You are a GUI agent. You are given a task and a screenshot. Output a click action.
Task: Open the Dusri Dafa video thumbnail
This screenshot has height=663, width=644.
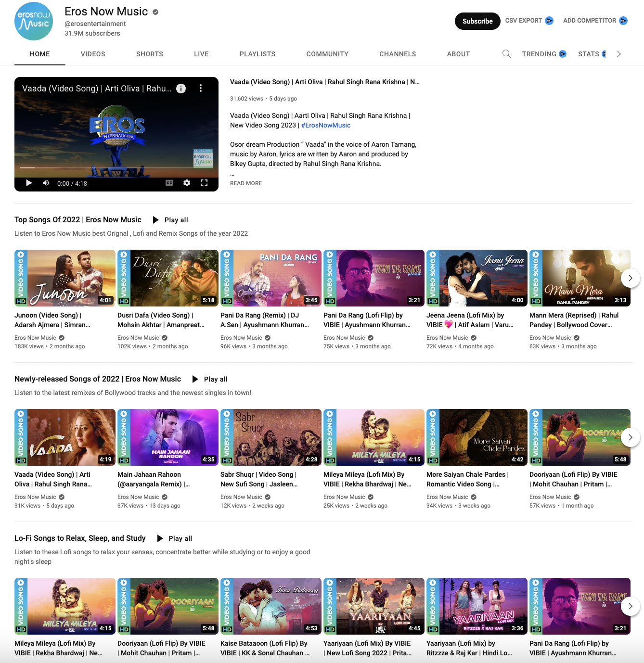tap(168, 278)
